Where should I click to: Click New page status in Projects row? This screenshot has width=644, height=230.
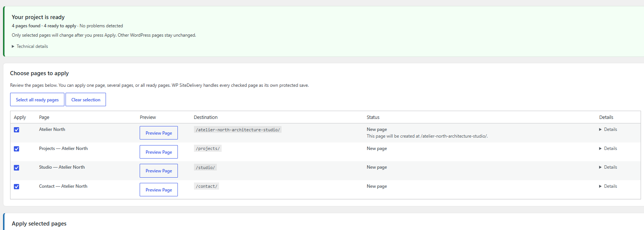(x=377, y=148)
